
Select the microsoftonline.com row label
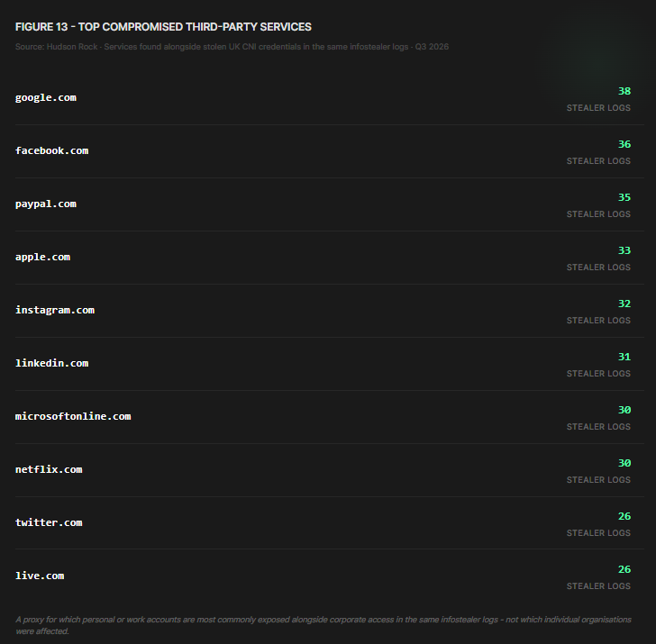(x=73, y=416)
